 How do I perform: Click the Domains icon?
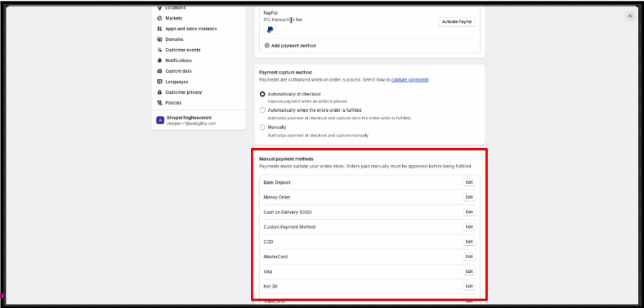pos(159,39)
